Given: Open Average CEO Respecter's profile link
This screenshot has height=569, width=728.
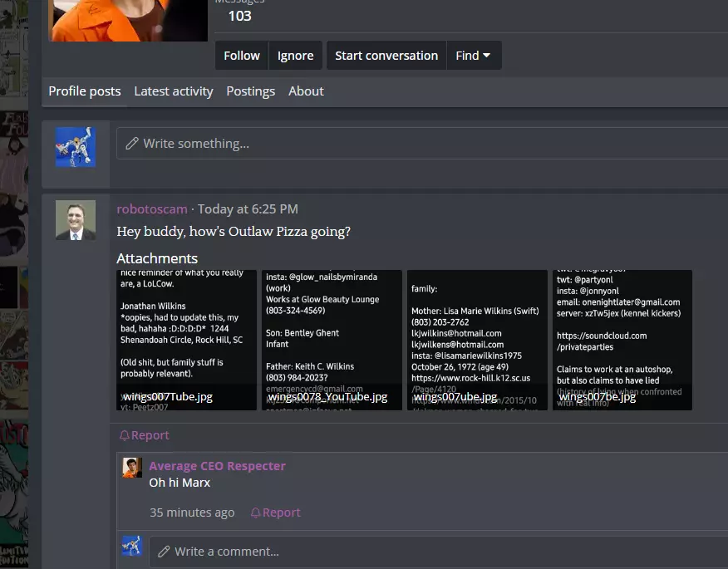Looking at the screenshot, I should click(x=217, y=465).
